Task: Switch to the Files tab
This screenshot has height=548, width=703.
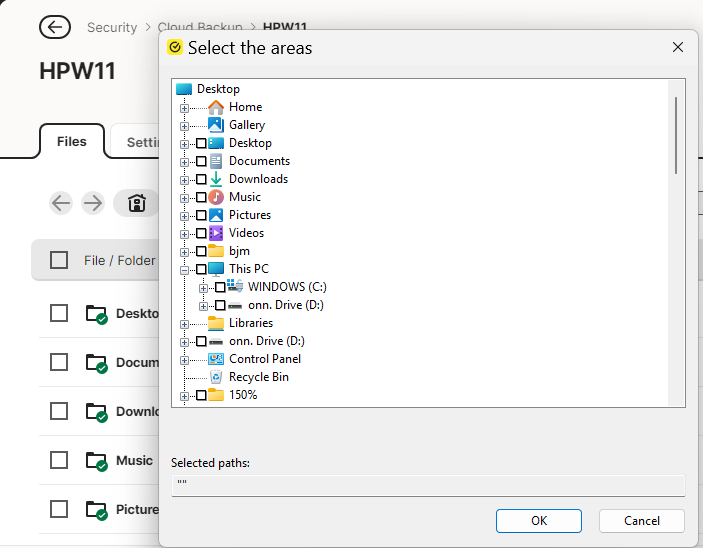Action: point(71,142)
